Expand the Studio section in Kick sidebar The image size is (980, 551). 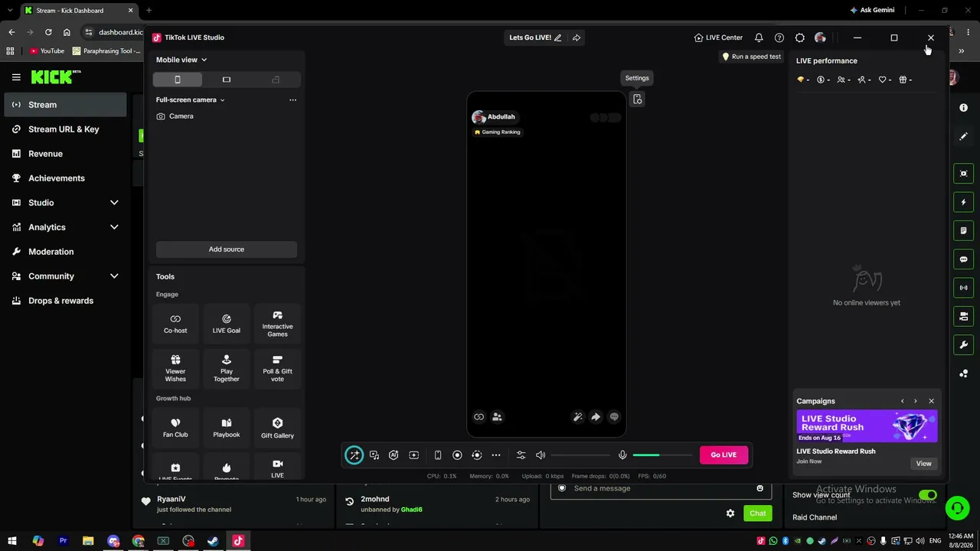point(114,203)
